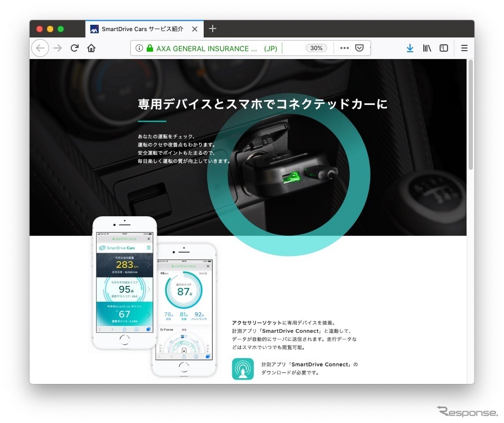The image size is (504, 423).
Task: Reload the page with the refresh icon
Action: [74, 48]
